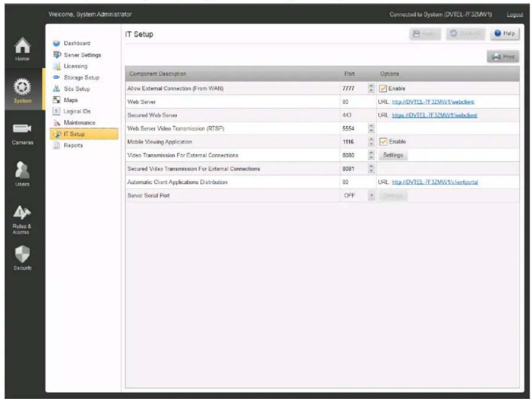Image resolution: width=532 pixels, height=399 pixels.
Task: Click the Print button
Action: pos(503,57)
